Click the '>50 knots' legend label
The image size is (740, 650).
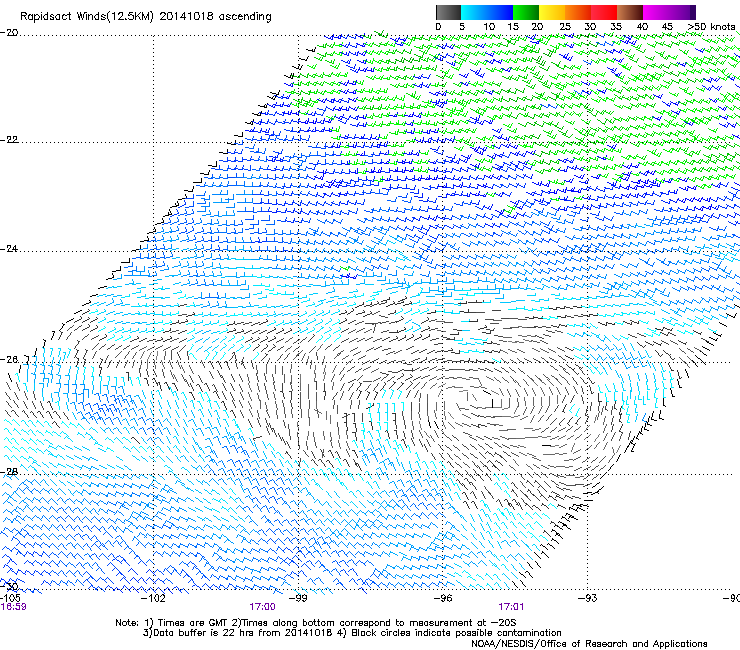(x=711, y=27)
